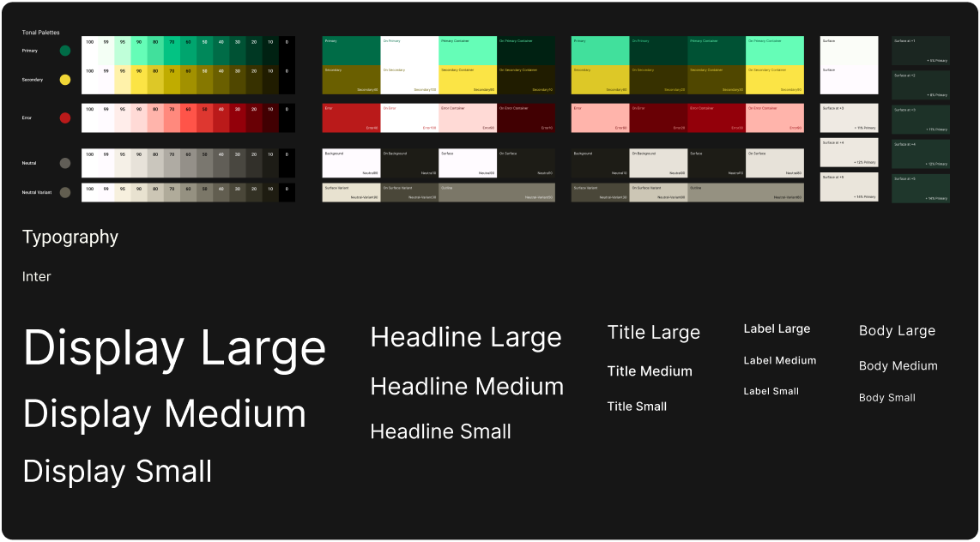This screenshot has width=980, height=542.
Task: Click the Error swatch labeled Error40
Action: tap(351, 117)
